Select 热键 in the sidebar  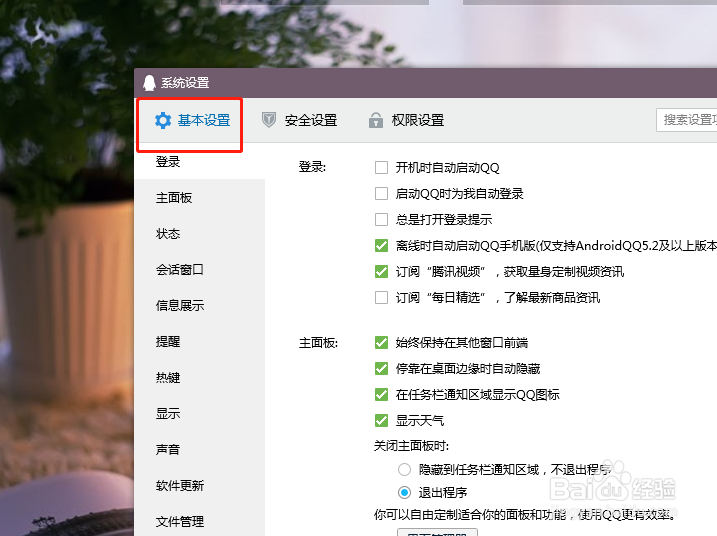[x=168, y=378]
